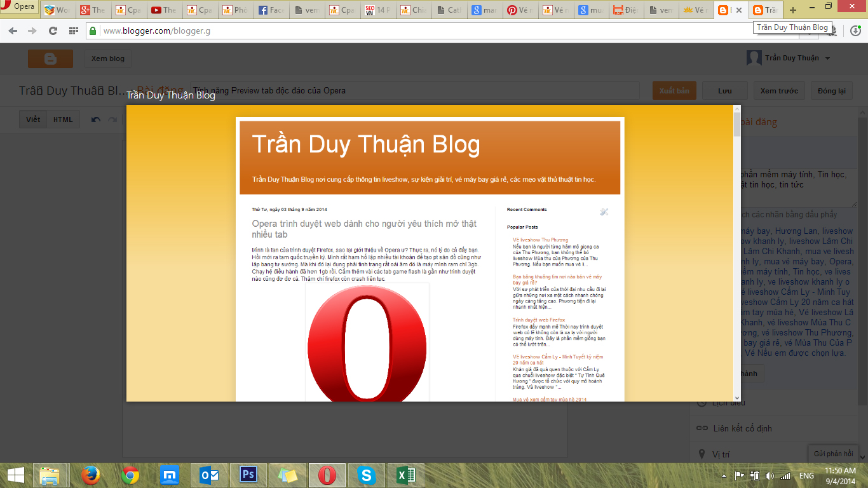Reload the current page
Screen dimensions: 868x488
coord(53,30)
